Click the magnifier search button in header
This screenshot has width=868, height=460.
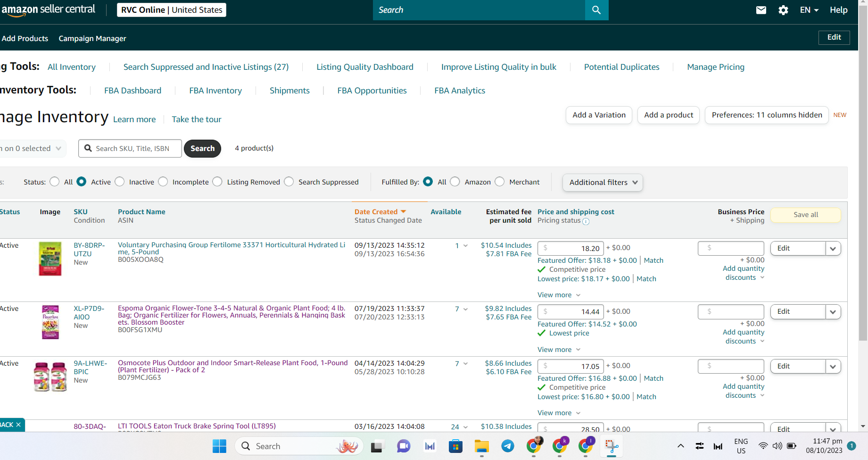pos(596,10)
